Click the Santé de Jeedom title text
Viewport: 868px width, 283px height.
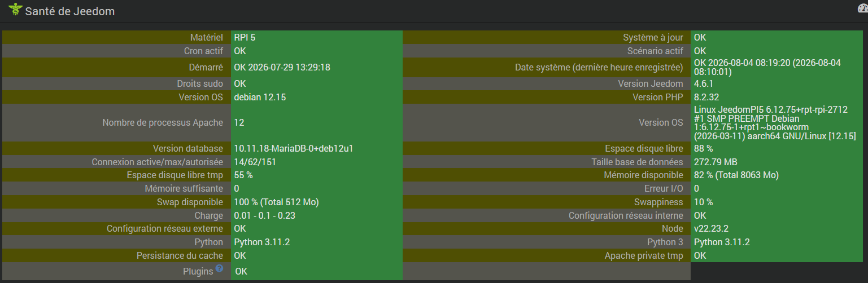tap(70, 11)
